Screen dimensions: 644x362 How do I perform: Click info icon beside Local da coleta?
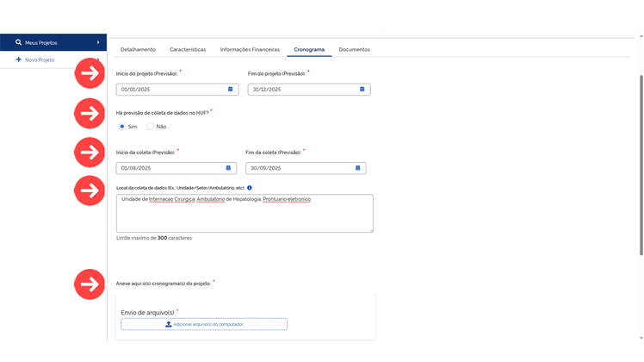point(250,188)
